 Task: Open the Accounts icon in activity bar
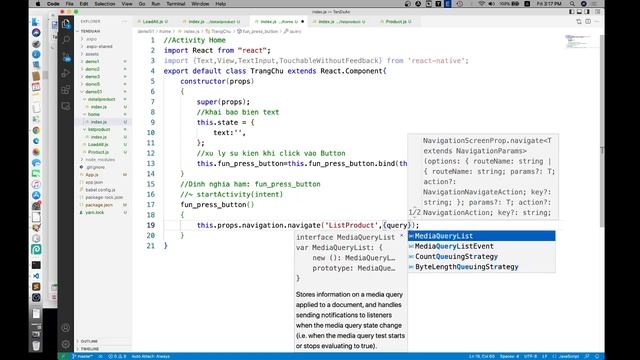click(66, 327)
